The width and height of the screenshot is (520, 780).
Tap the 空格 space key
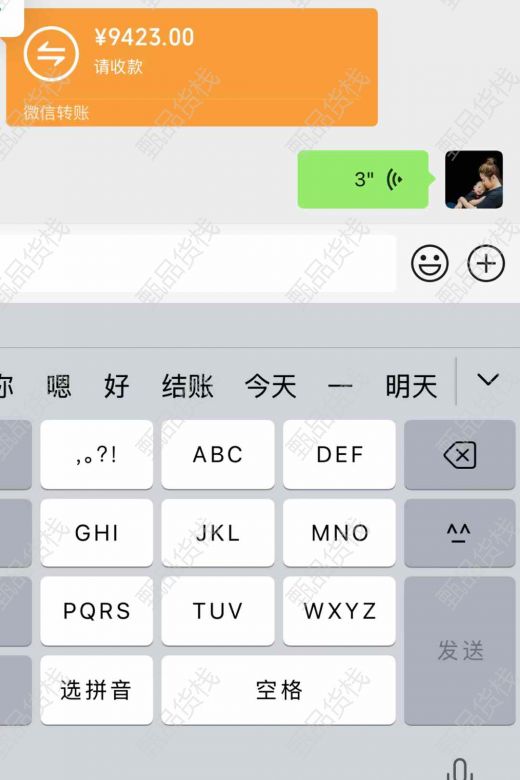(x=278, y=690)
